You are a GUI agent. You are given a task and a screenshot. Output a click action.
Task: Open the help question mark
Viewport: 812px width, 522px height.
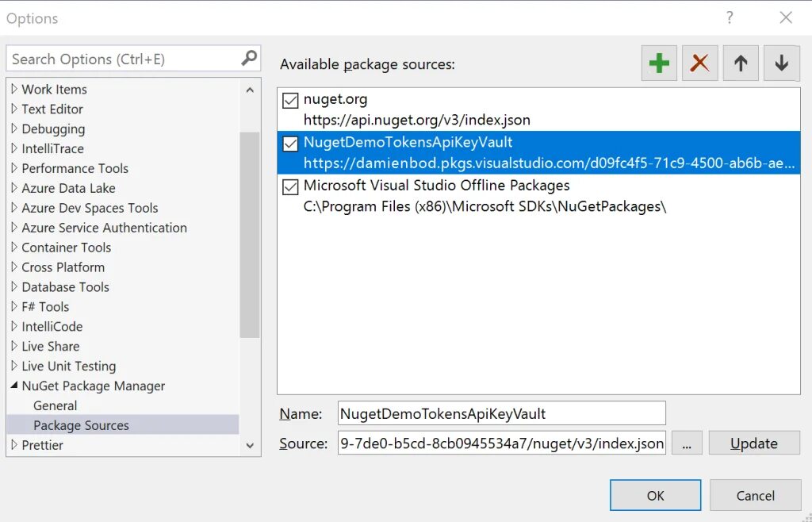tap(730, 17)
